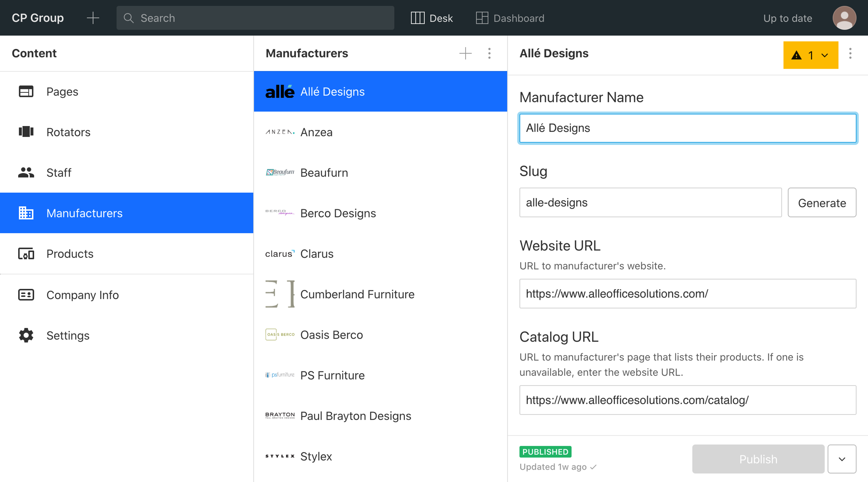
Task: Click the Products icon in sidebar
Action: pyautogui.click(x=26, y=254)
